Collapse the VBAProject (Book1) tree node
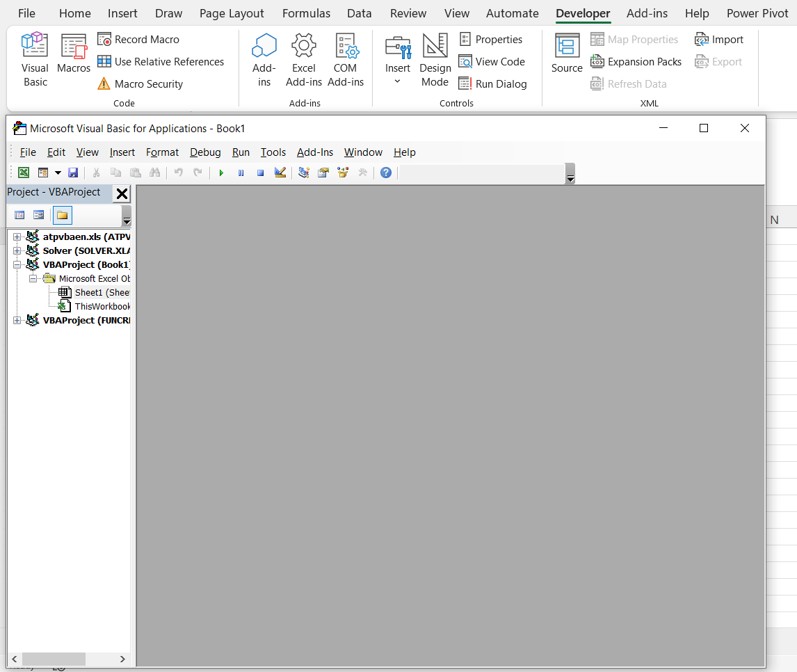Image resolution: width=797 pixels, height=672 pixels. (x=16, y=264)
